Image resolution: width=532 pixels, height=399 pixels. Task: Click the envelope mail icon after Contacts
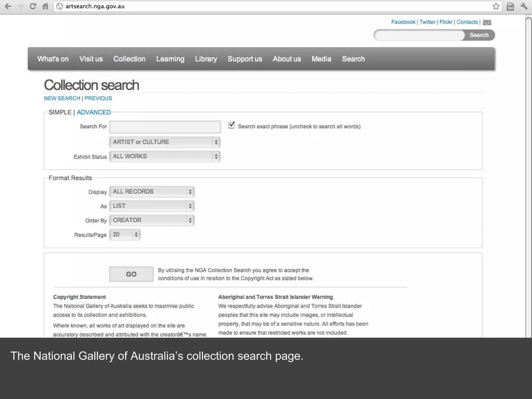click(x=487, y=23)
